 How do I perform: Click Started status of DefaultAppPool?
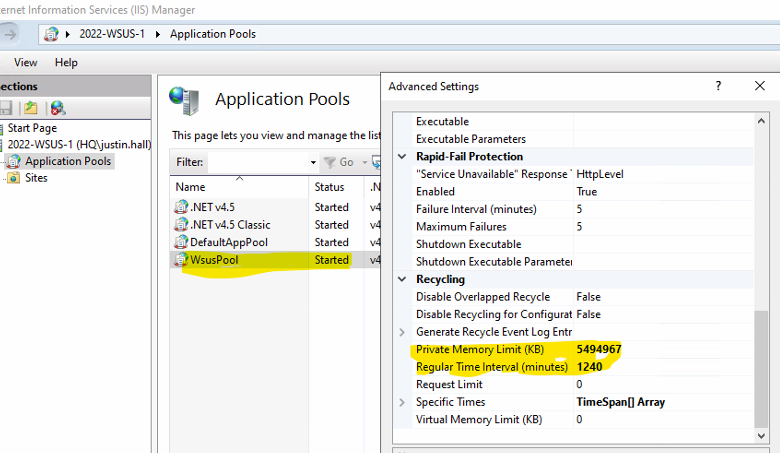click(x=331, y=242)
